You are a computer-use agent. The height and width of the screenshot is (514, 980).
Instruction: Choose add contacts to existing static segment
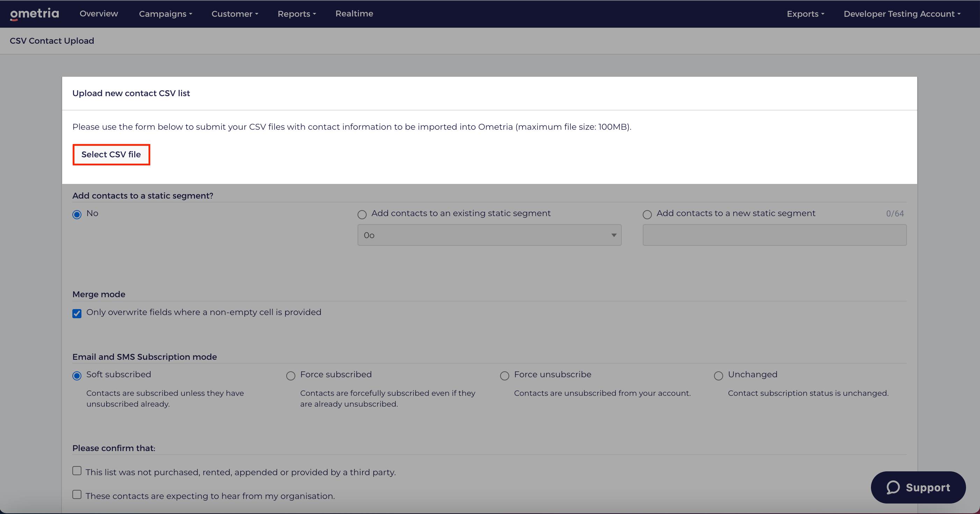[x=362, y=215]
